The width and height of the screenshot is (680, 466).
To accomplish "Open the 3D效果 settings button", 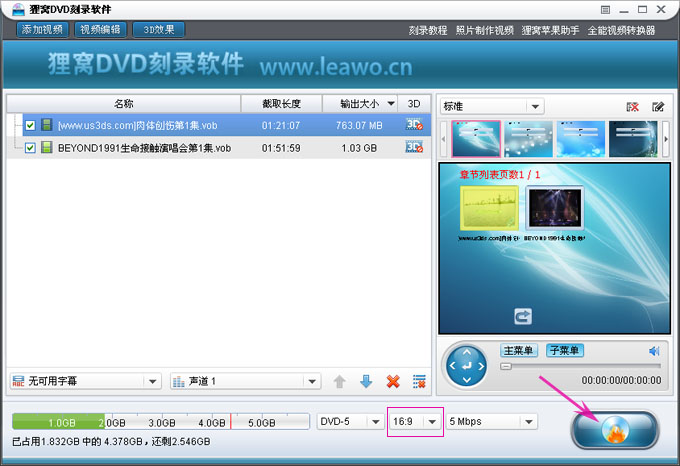I will [x=159, y=29].
